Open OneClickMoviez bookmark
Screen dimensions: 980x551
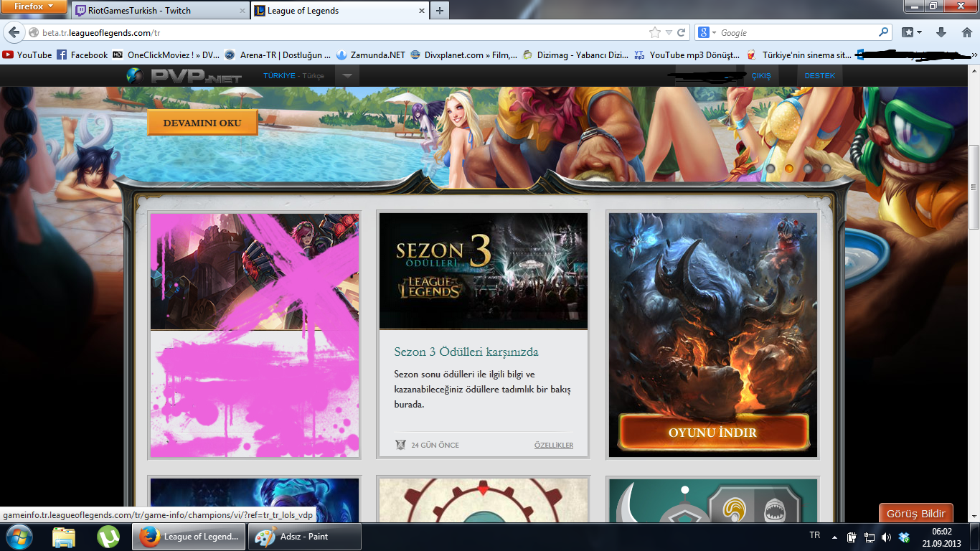166,55
